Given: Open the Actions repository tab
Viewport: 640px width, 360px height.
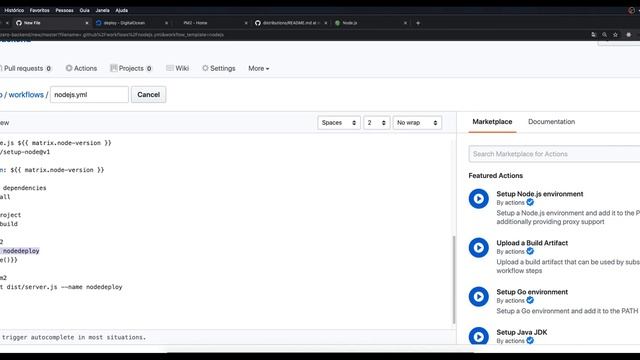Looking at the screenshot, I should pos(81,68).
